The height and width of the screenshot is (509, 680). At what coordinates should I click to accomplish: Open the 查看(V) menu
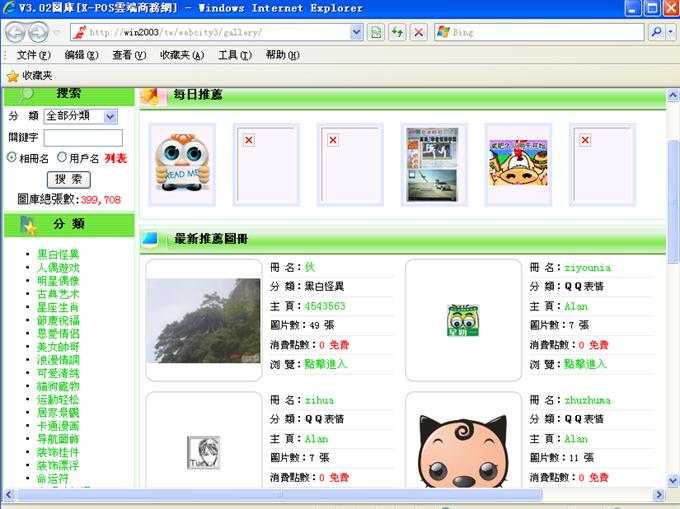click(x=128, y=55)
